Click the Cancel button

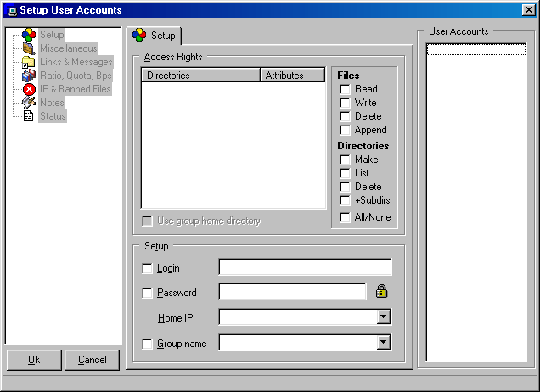pyautogui.click(x=92, y=360)
